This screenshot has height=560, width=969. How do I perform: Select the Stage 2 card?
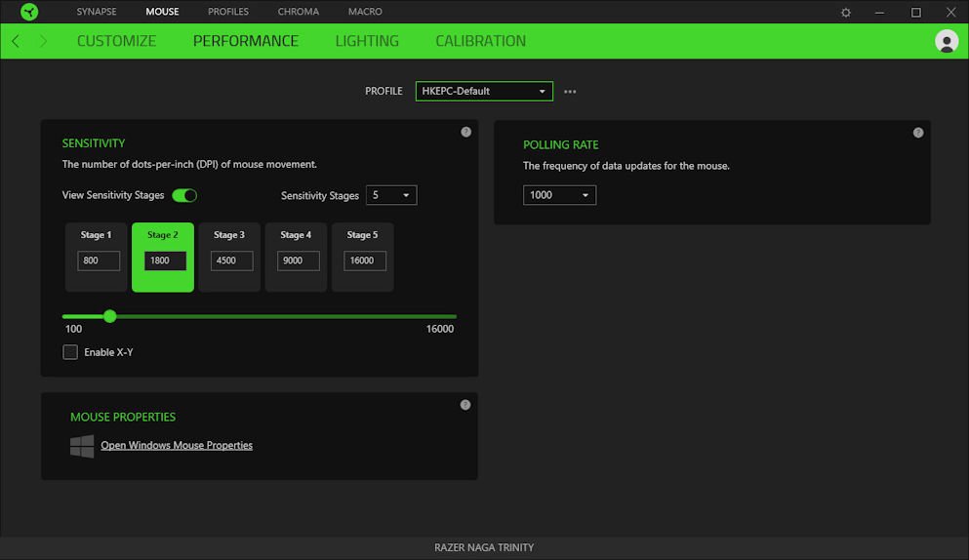pyautogui.click(x=163, y=258)
